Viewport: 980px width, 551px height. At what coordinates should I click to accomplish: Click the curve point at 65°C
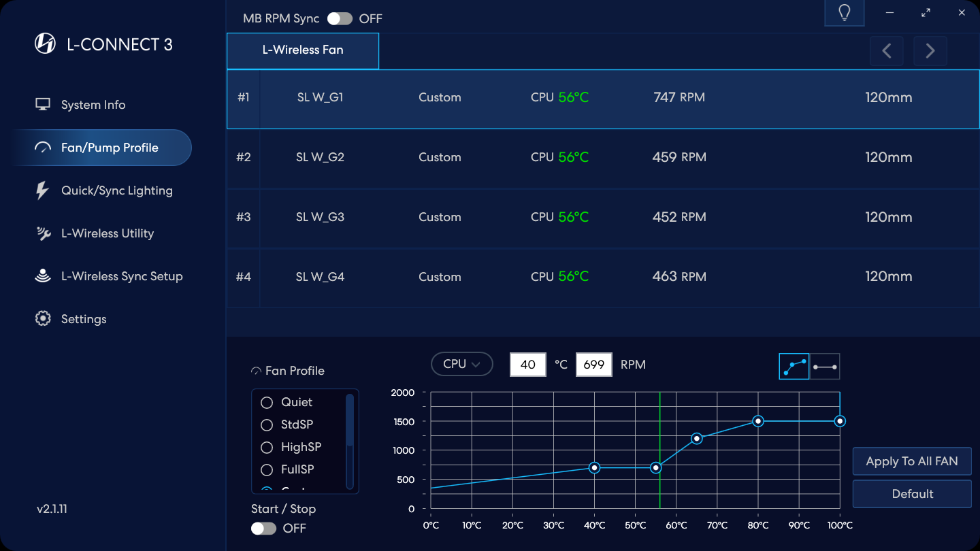click(696, 439)
